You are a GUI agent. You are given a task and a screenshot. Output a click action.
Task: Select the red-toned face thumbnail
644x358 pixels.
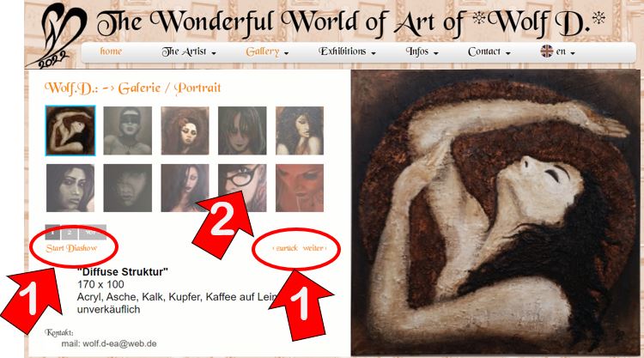(300, 188)
